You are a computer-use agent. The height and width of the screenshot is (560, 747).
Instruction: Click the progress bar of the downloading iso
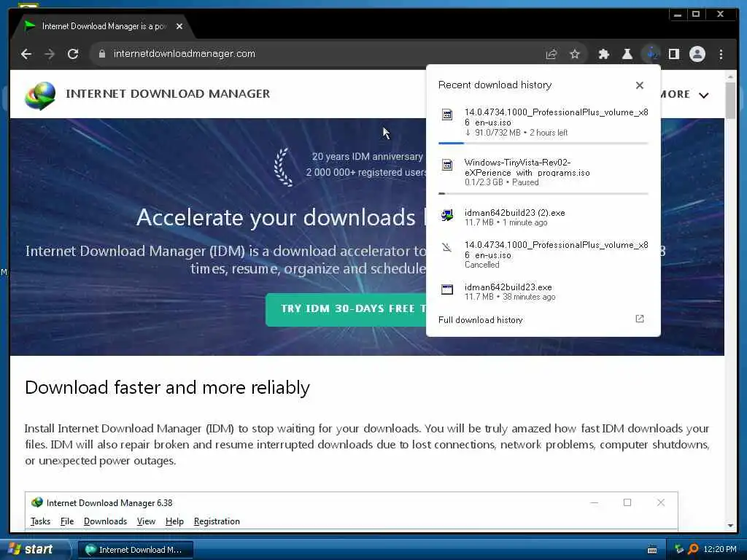(x=543, y=143)
